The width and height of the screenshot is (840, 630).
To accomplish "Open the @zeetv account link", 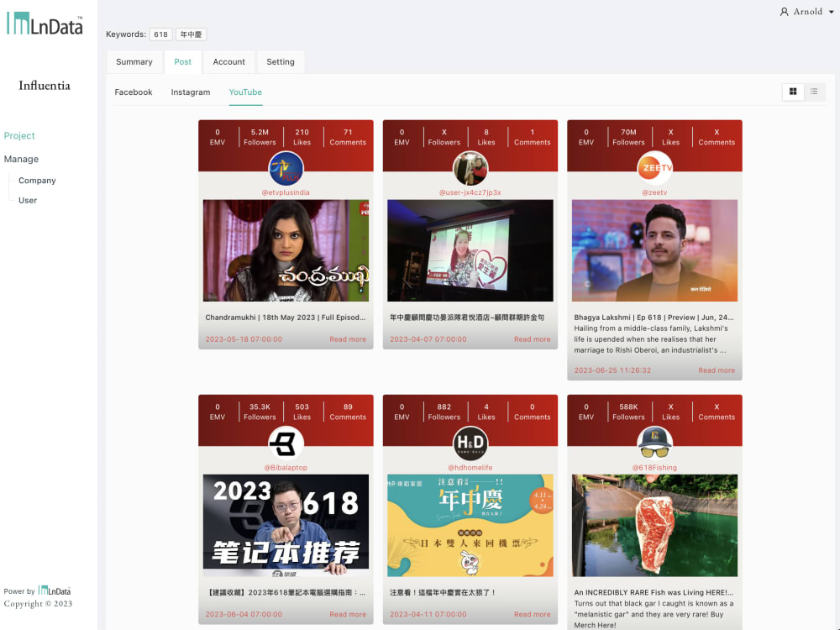I will tap(654, 192).
